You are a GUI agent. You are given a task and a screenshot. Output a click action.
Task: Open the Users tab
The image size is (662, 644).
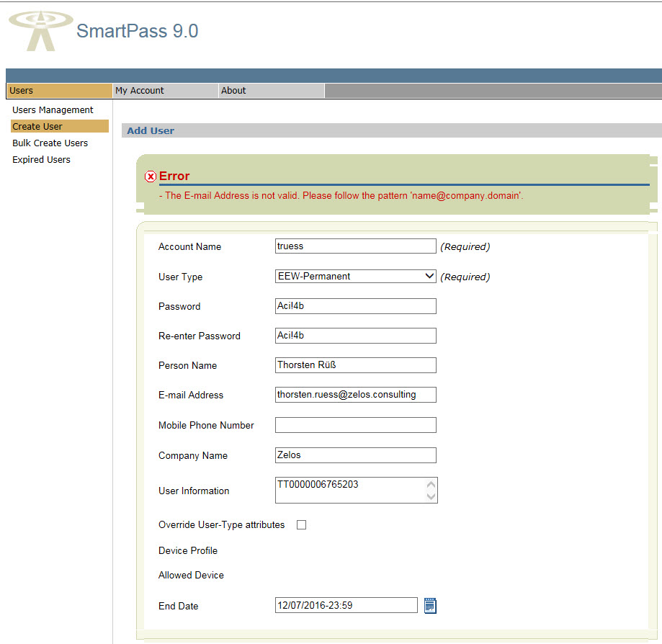coord(59,91)
